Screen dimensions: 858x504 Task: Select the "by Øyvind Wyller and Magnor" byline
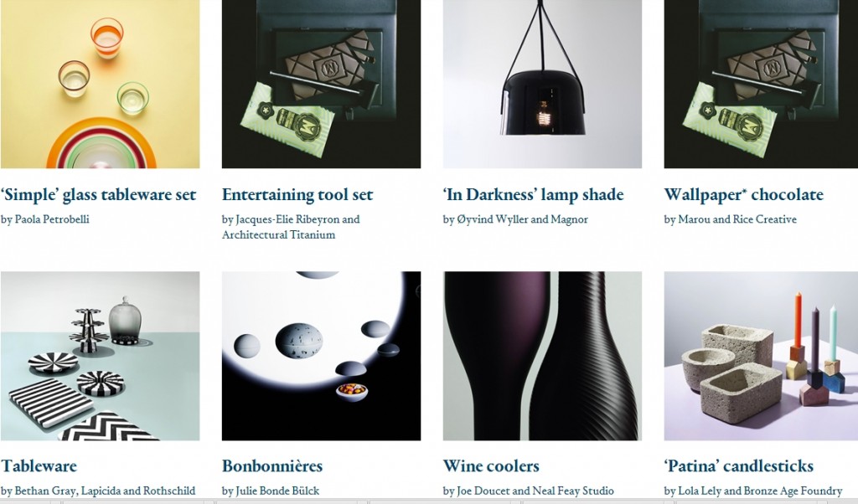515,219
